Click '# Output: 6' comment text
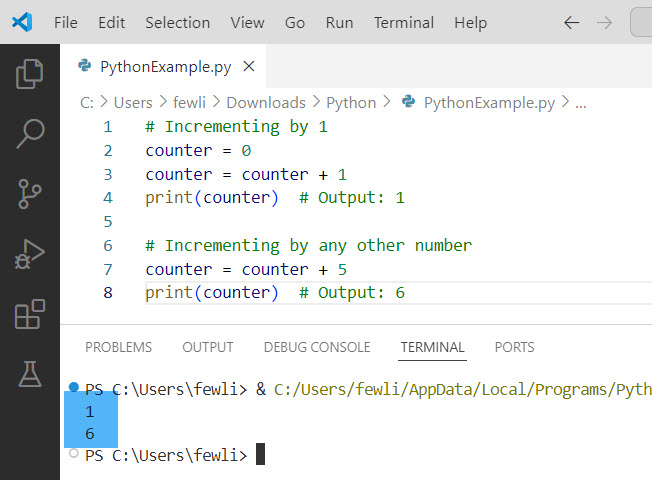Viewport: 652px width, 480px height. pyautogui.click(x=352, y=292)
